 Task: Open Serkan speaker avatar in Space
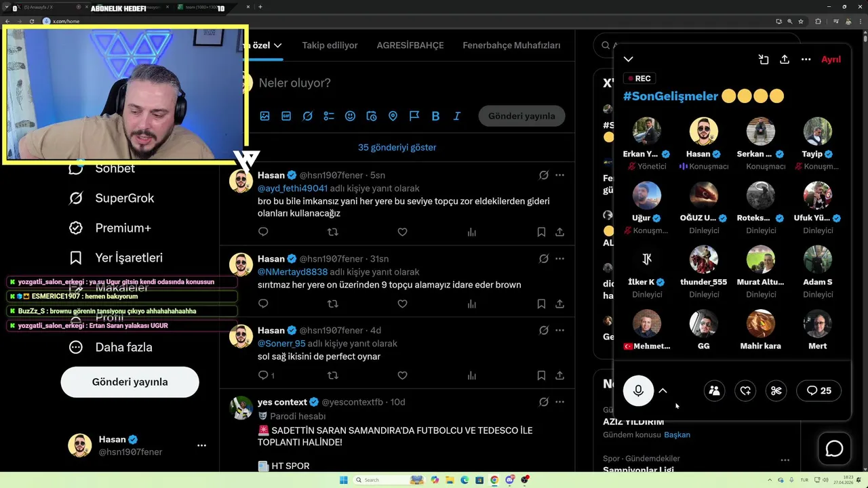(x=760, y=131)
